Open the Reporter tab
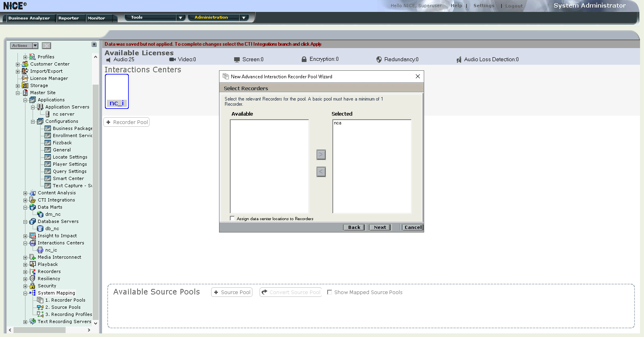 click(68, 18)
